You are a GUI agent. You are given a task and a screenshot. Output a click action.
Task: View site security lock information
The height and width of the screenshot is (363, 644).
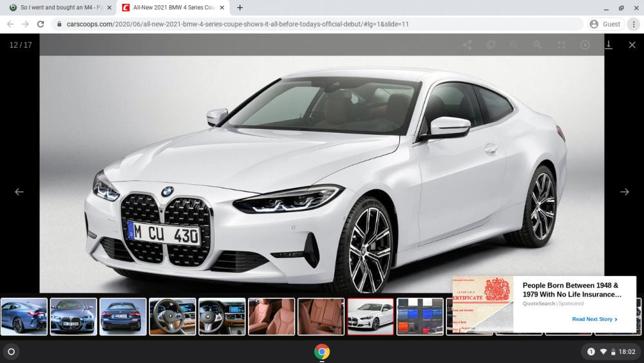[x=59, y=25]
